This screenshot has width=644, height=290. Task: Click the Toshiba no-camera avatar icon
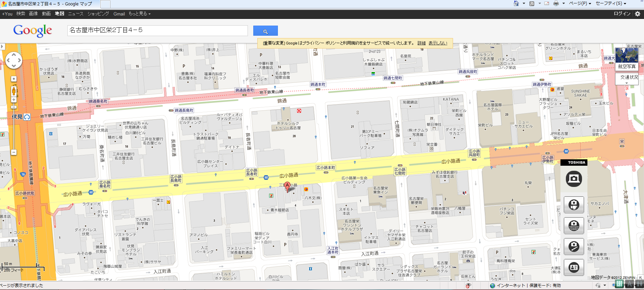[x=574, y=246]
